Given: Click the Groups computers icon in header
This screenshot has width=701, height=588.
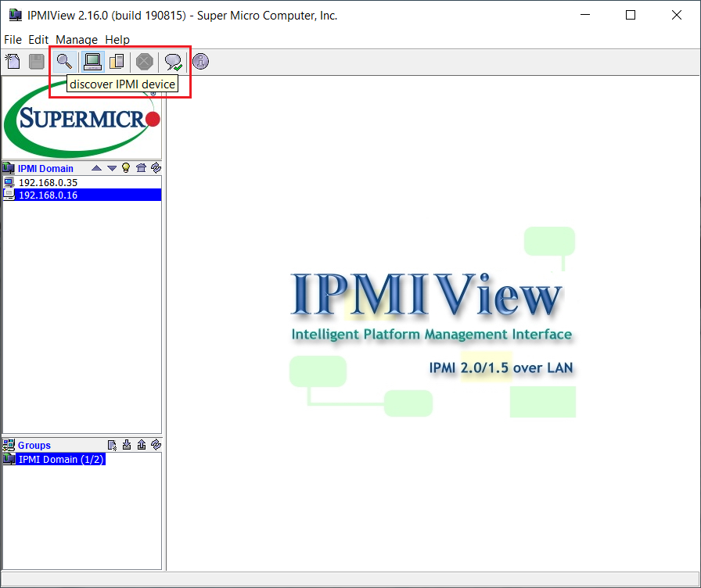Looking at the screenshot, I should [9, 445].
